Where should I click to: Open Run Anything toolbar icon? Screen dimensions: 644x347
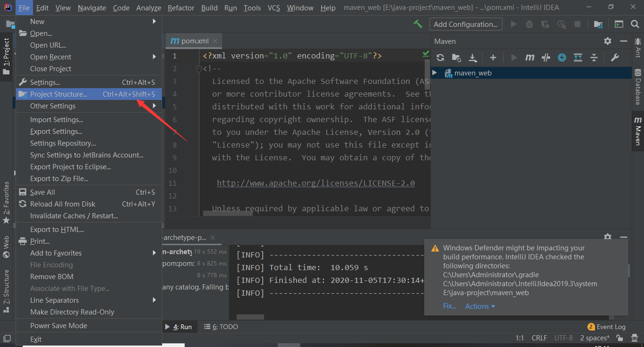[619, 24]
